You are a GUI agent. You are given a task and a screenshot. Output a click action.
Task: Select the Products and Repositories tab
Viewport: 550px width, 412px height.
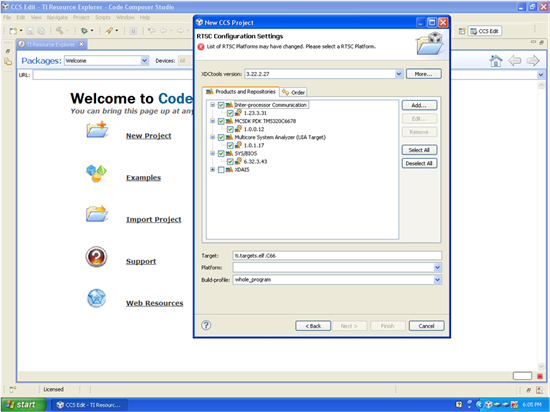point(241,92)
